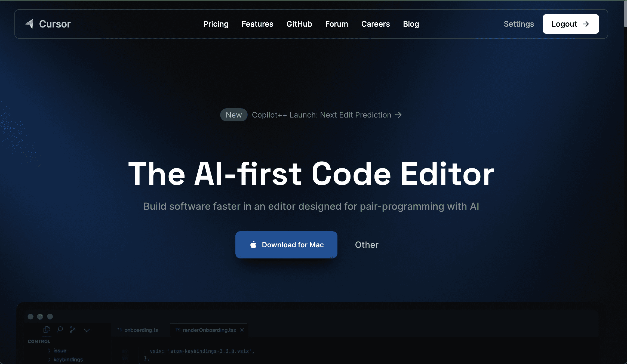Expand the sidebar chevron dropdown in editor

[87, 330]
